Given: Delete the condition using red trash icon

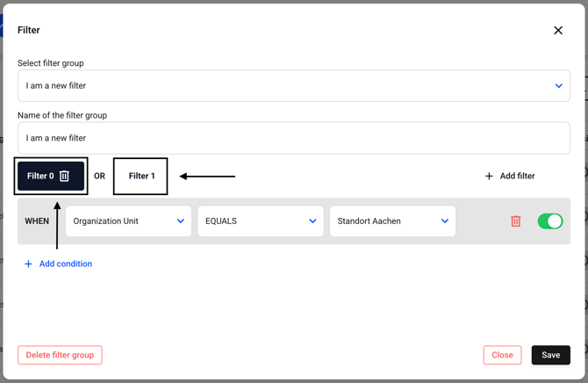Looking at the screenshot, I should pos(516,221).
